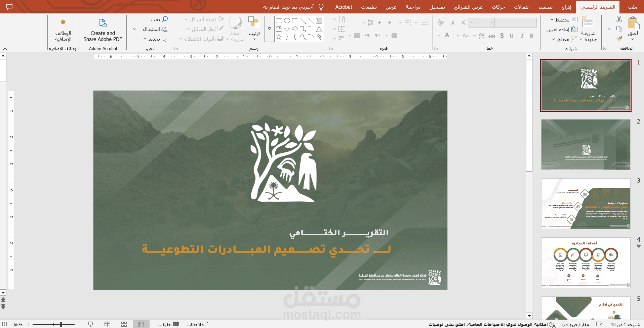
Task: Click the Replace (استبدال) button
Action: 155,29
